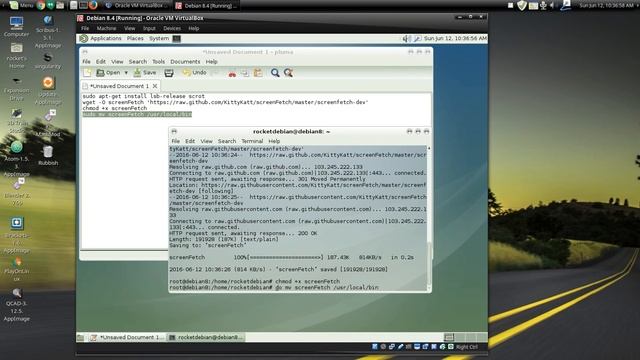
Task: Launch Firefox from host top panel
Action: pos(93,5)
